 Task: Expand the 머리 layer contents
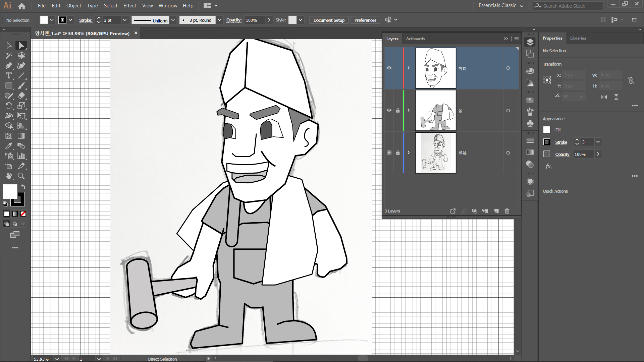409,68
